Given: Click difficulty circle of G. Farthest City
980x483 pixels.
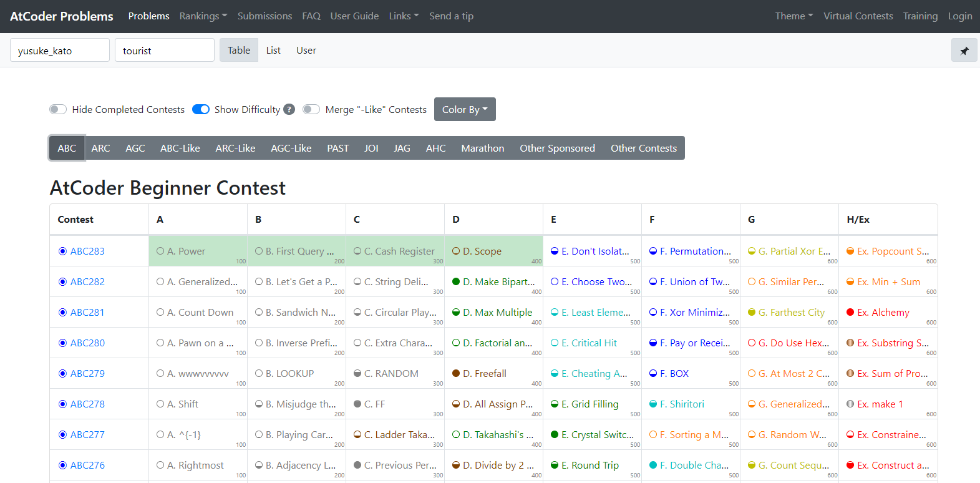Looking at the screenshot, I should coord(752,312).
